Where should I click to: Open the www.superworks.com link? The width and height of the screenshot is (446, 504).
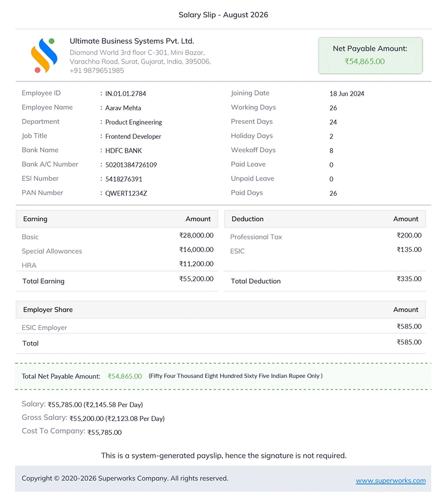tap(390, 481)
